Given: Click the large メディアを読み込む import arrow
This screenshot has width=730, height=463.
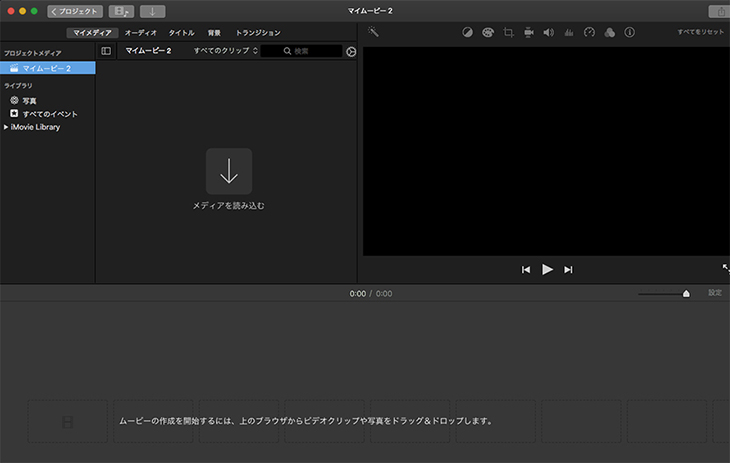Looking at the screenshot, I should (229, 171).
